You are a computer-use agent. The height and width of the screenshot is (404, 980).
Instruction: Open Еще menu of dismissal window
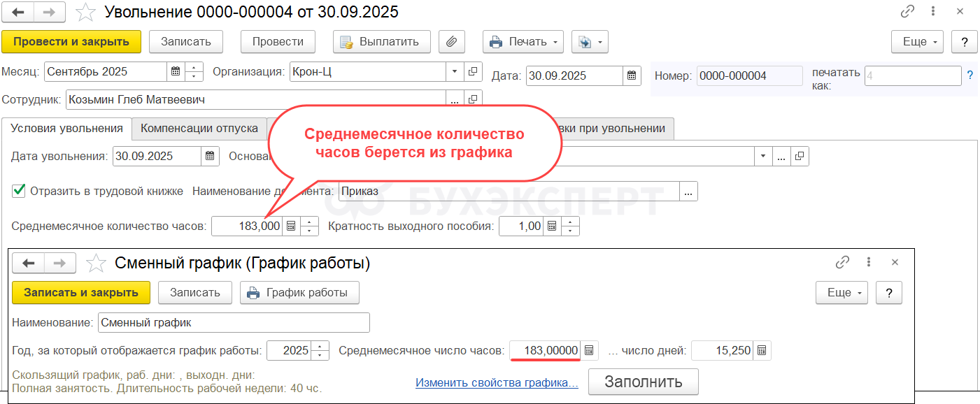point(918,41)
